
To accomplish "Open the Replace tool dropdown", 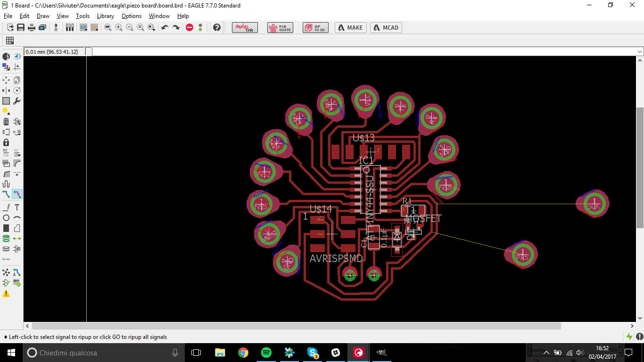I will (x=17, y=132).
